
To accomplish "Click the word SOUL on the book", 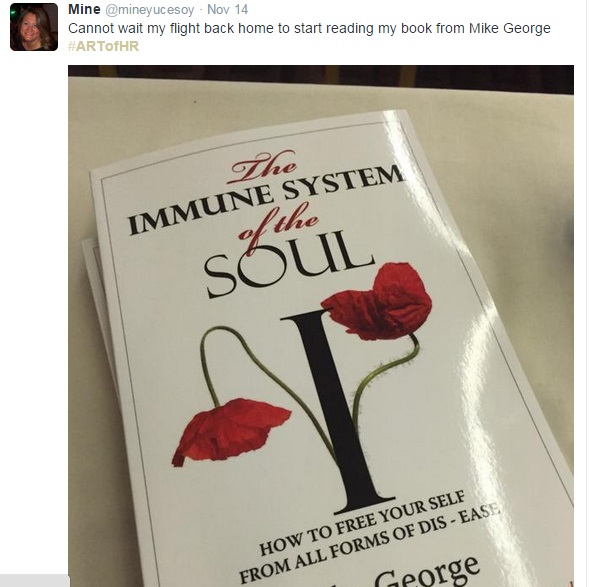I will pos(289,263).
